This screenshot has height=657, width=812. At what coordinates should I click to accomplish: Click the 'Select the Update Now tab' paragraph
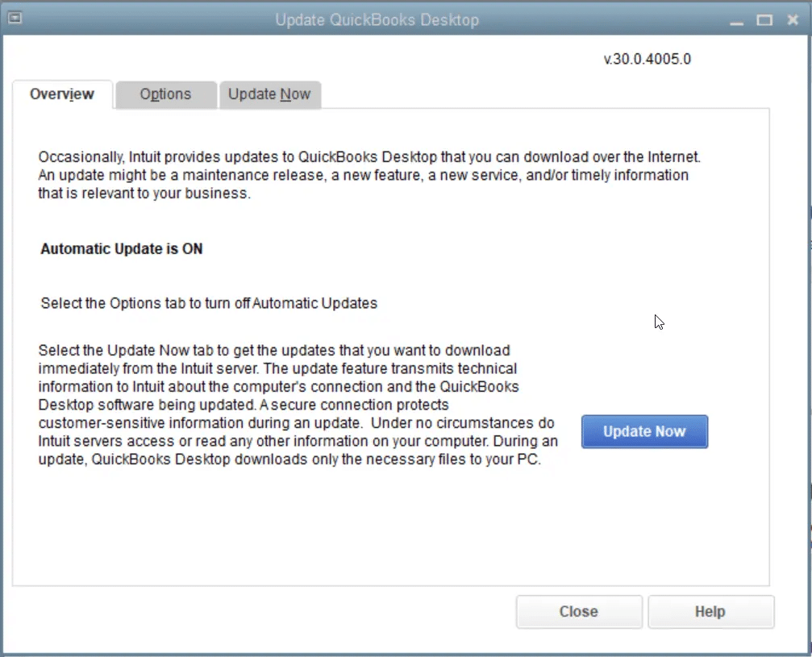298,405
